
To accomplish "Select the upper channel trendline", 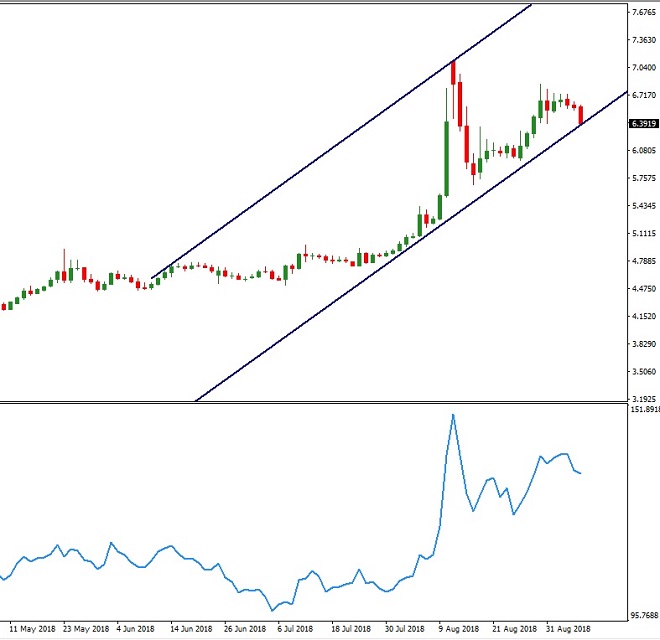I will pos(341,141).
